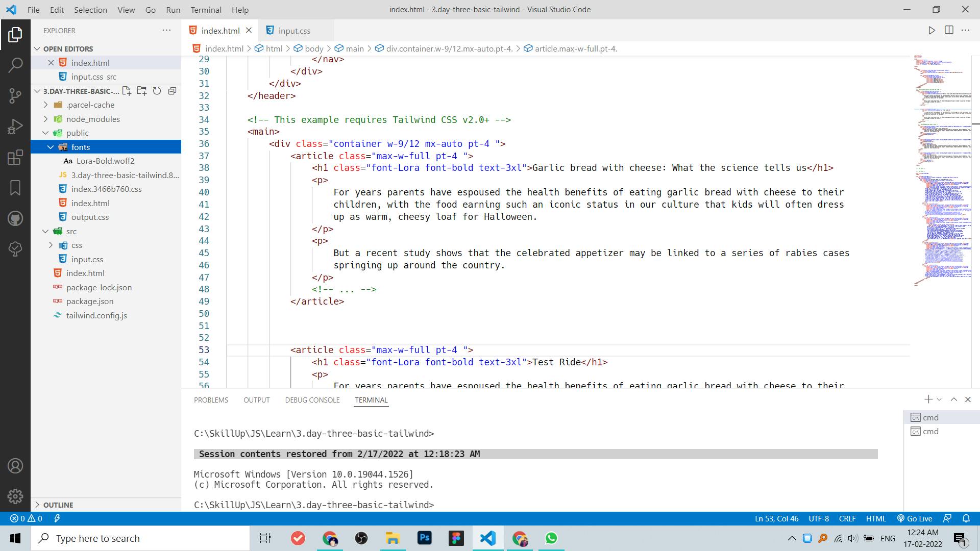This screenshot has height=551, width=980.
Task: Switch to the Problems panel tab
Action: 211,400
